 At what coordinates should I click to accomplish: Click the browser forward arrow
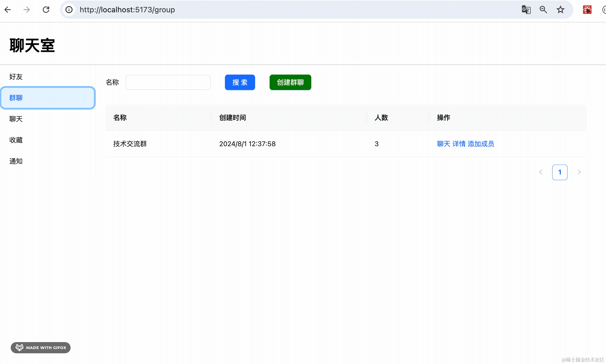(26, 10)
